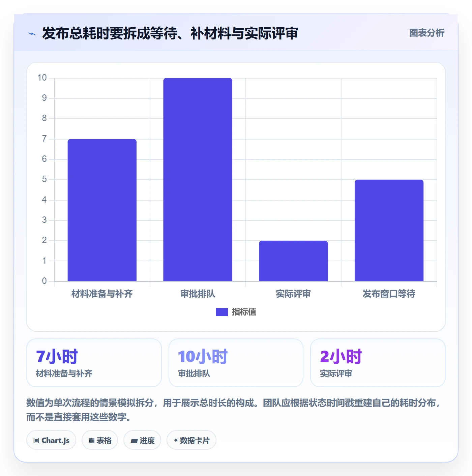Select the 发布窗口等待 bar in the chart
Screen dimensions: 472x476
389,231
